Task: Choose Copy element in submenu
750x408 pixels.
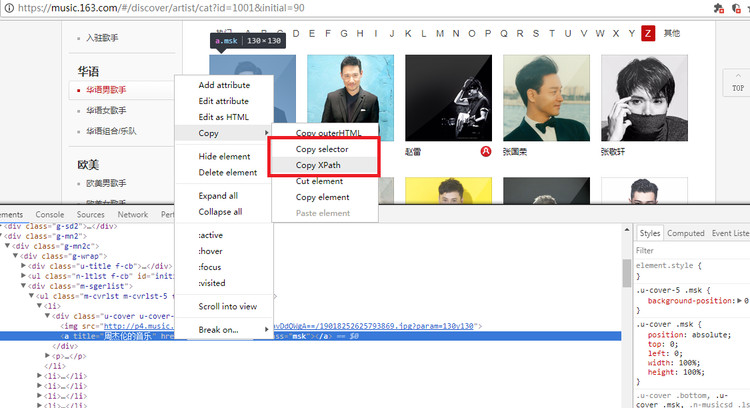Action: (325, 197)
